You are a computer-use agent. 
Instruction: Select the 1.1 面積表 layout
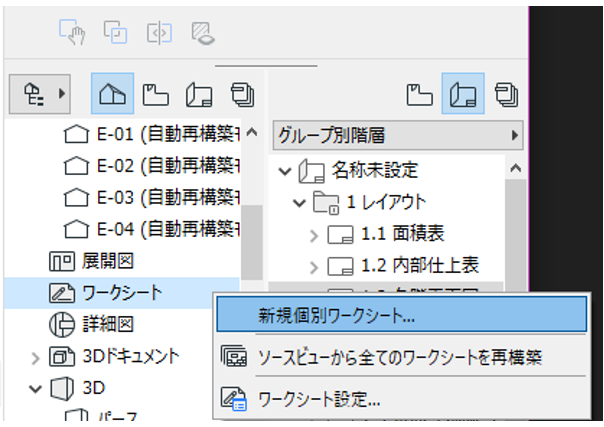click(x=403, y=234)
